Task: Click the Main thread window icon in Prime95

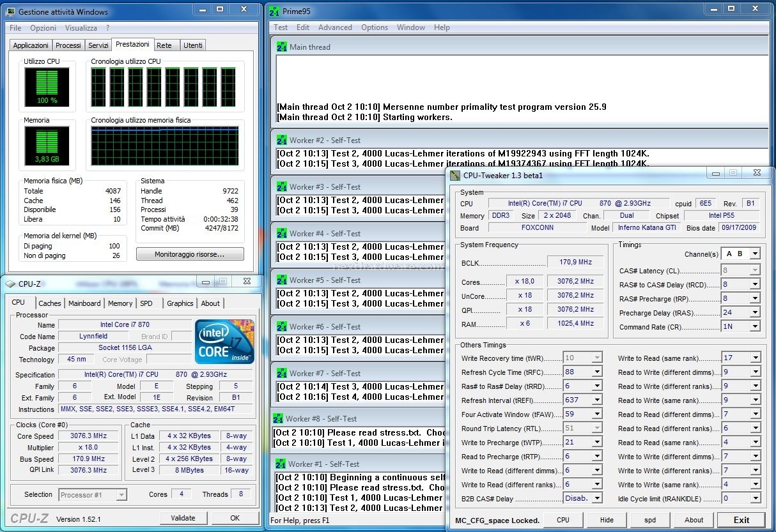Action: [282, 47]
